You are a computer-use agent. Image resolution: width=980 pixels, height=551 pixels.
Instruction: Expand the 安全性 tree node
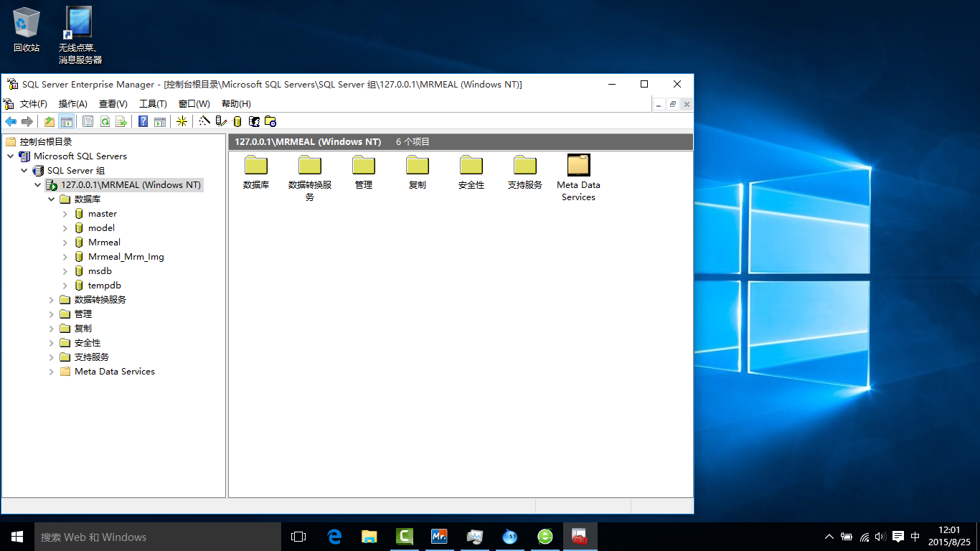pyautogui.click(x=52, y=343)
